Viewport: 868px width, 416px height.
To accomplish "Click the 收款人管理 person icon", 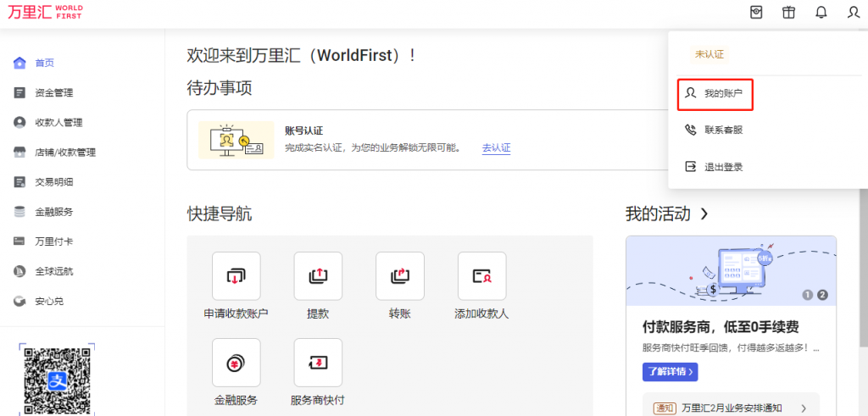I will tap(19, 123).
